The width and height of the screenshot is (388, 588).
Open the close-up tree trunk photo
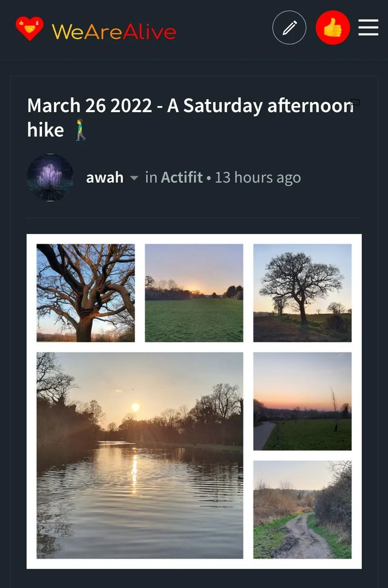(x=86, y=293)
